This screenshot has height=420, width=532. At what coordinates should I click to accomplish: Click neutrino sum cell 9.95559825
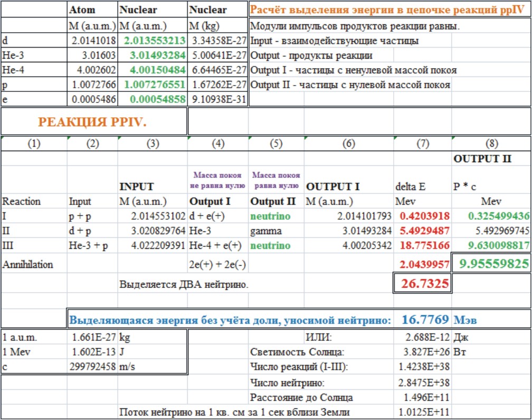(492, 264)
